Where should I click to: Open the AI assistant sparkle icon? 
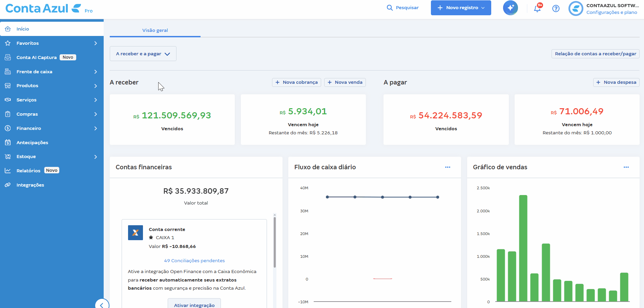pyautogui.click(x=511, y=8)
